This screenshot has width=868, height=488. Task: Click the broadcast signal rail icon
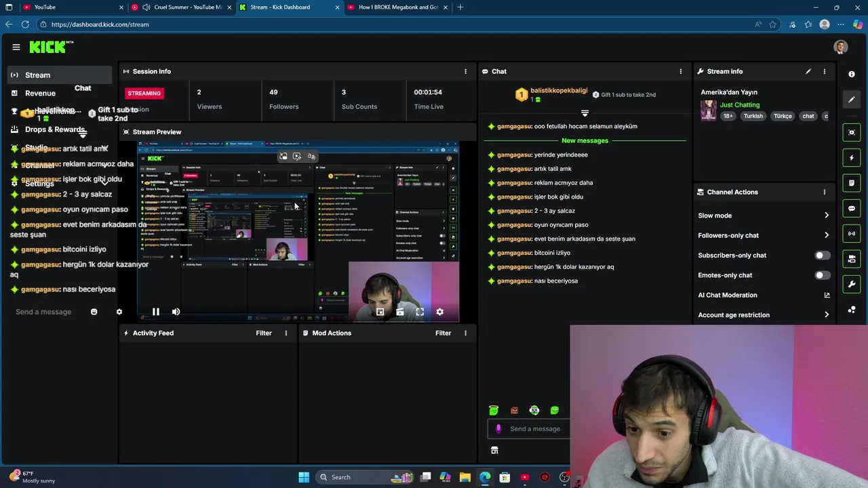pos(852,234)
